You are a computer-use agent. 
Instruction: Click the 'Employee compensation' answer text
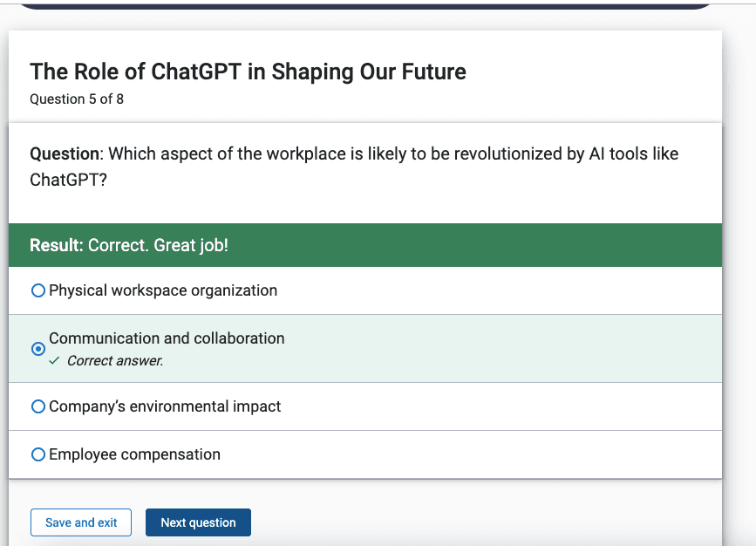tap(134, 454)
